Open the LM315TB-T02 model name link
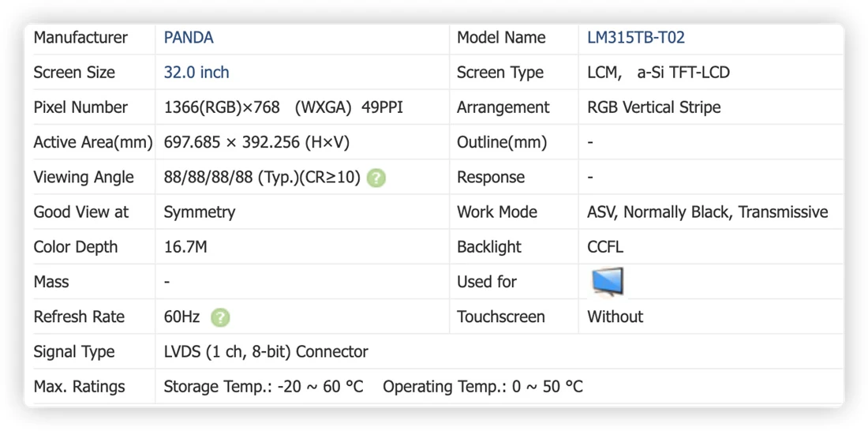 pyautogui.click(x=636, y=38)
